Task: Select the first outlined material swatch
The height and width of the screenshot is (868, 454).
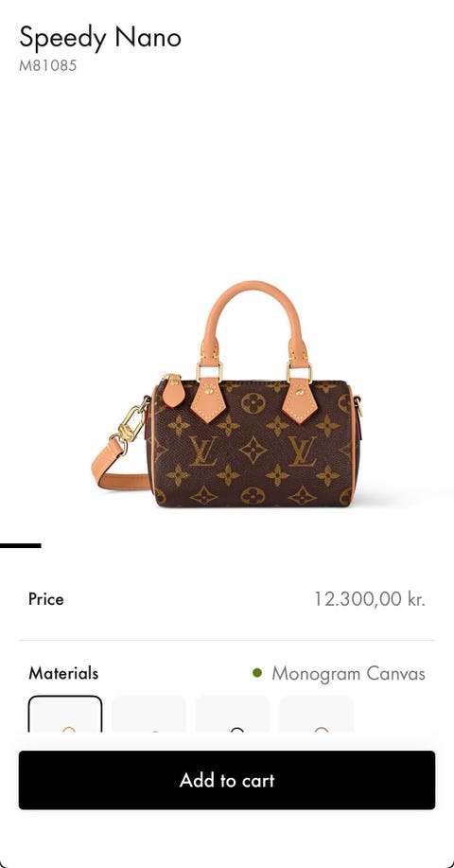Action: [65, 714]
